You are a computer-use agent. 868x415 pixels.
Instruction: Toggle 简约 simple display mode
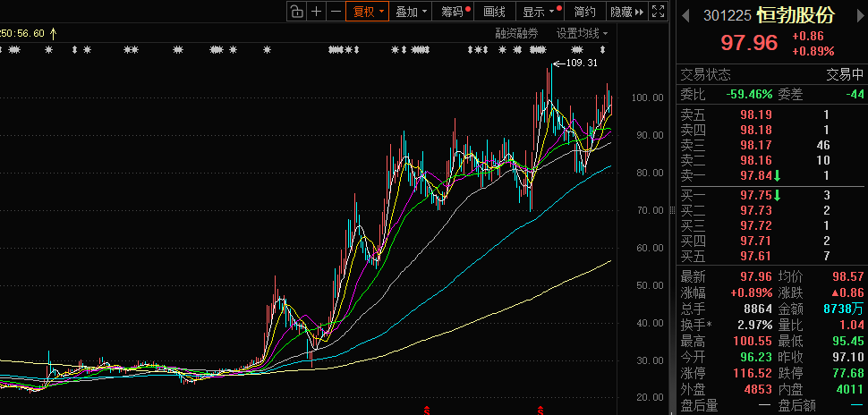pos(584,12)
